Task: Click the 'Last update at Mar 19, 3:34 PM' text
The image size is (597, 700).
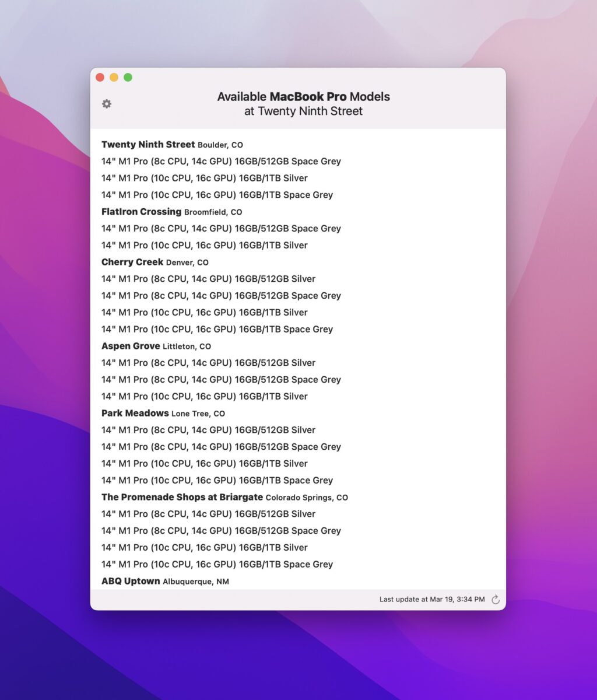Action: (x=432, y=600)
